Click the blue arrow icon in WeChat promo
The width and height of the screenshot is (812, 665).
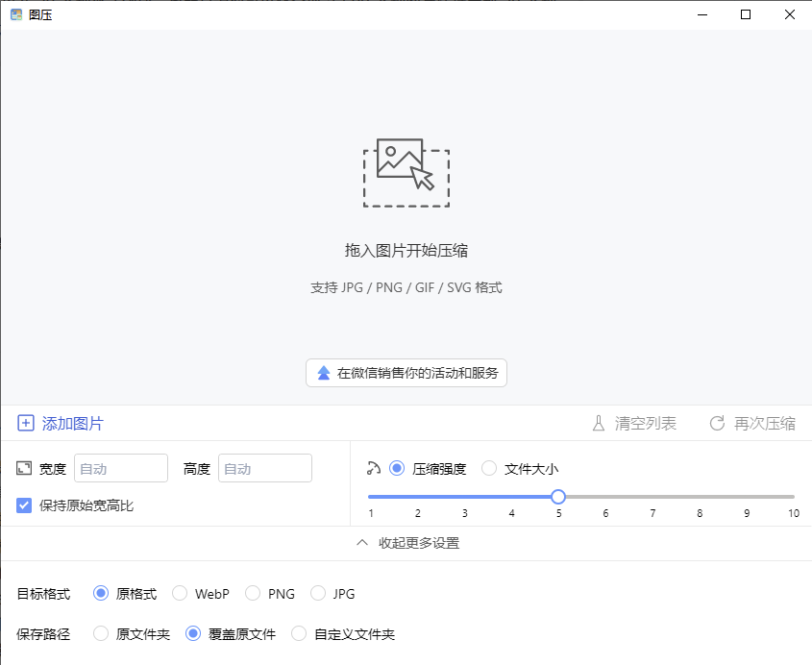(324, 373)
